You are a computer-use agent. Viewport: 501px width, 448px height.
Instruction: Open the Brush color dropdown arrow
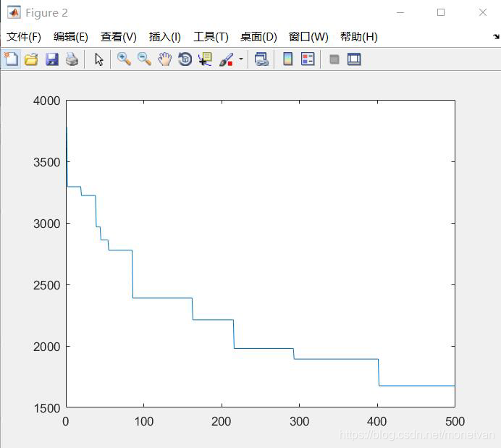(241, 59)
